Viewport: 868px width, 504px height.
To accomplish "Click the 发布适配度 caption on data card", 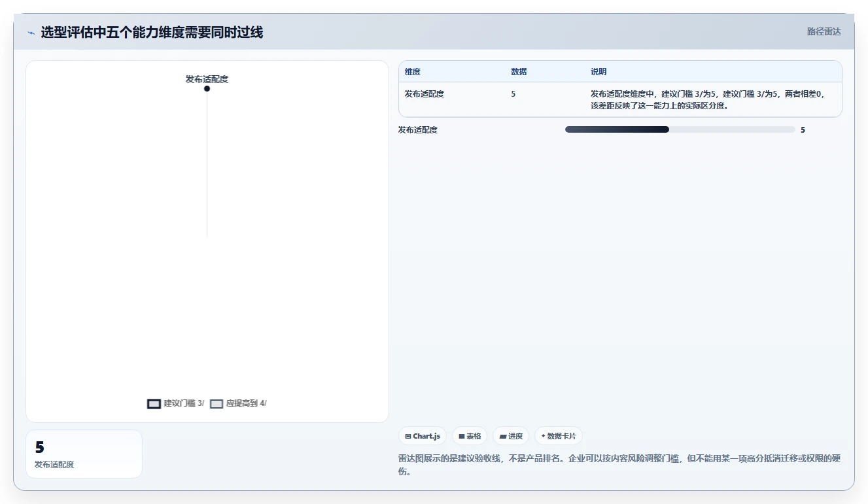I will tap(54, 465).
